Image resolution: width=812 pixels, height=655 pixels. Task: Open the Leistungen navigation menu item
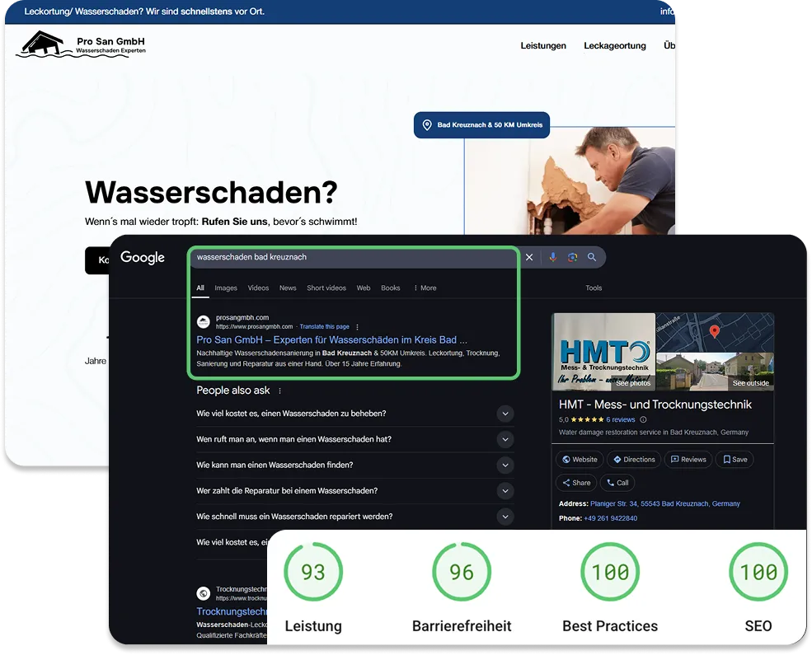coord(543,46)
